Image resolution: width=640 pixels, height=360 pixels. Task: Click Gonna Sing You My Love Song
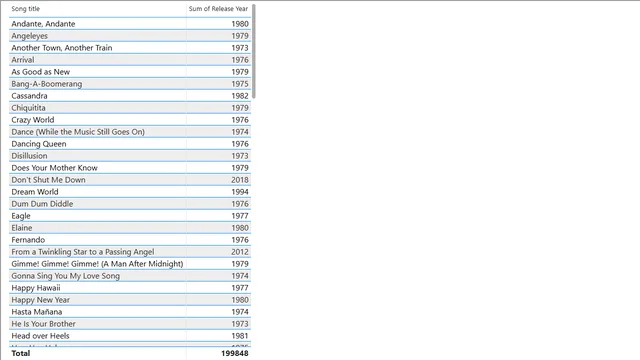coord(66,276)
